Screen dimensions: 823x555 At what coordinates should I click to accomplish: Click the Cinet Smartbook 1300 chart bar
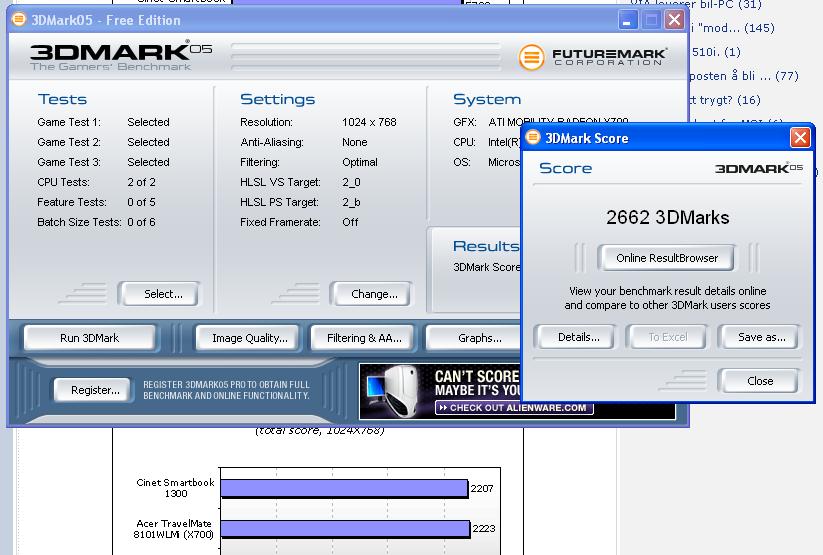[344, 488]
